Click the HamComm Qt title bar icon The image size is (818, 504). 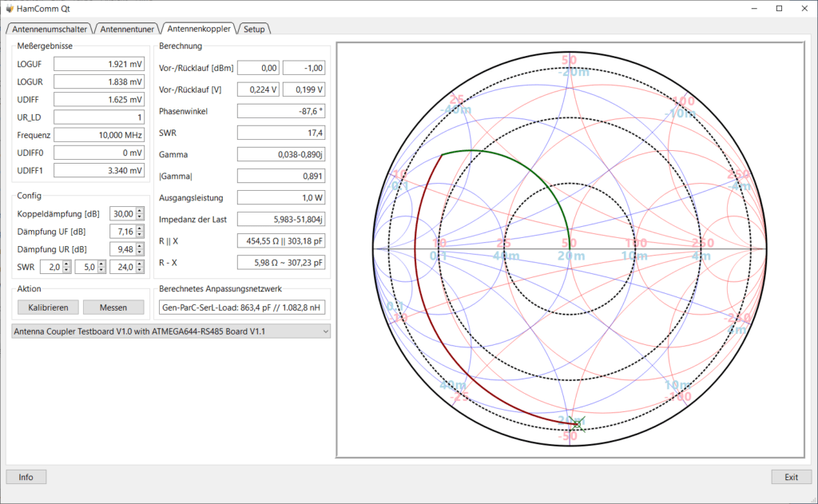tap(10, 8)
